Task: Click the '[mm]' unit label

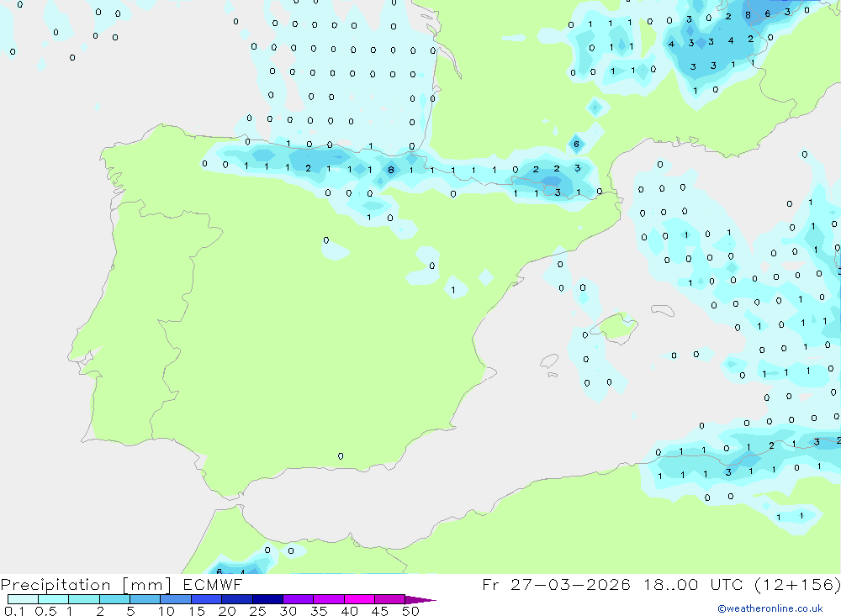Action: [147, 585]
